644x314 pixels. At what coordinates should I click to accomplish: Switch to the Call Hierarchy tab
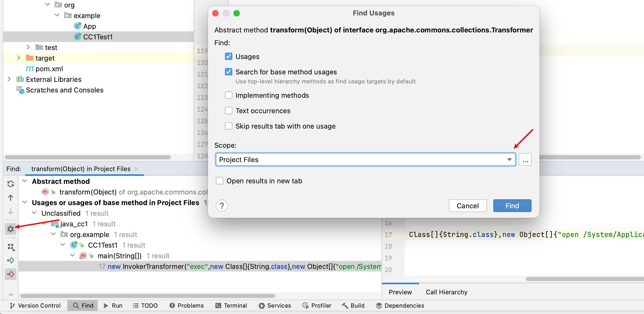(x=446, y=292)
